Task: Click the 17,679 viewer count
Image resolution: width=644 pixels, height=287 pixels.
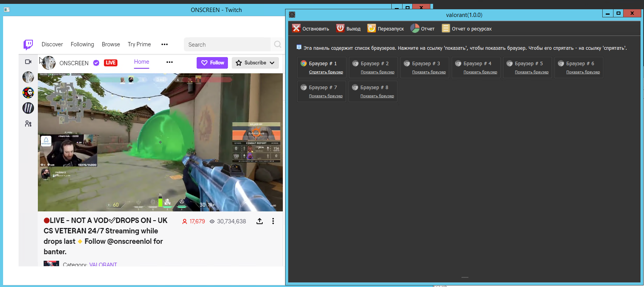Action: click(x=194, y=221)
